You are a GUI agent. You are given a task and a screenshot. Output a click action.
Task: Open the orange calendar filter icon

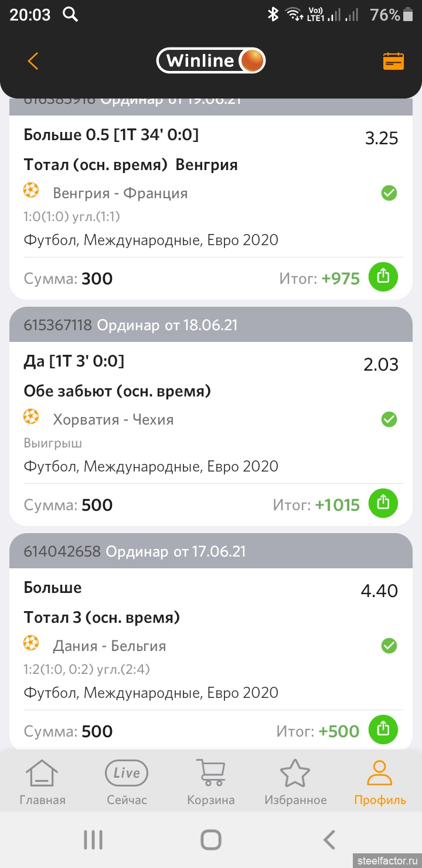click(393, 61)
